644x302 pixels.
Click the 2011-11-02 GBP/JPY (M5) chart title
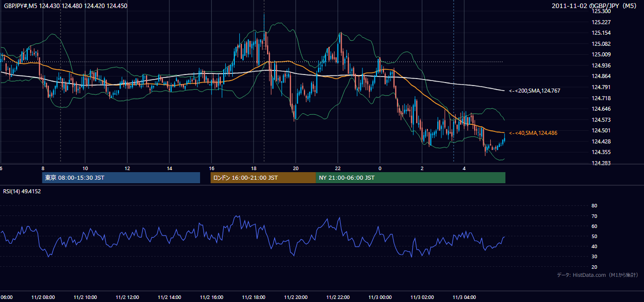(595, 6)
